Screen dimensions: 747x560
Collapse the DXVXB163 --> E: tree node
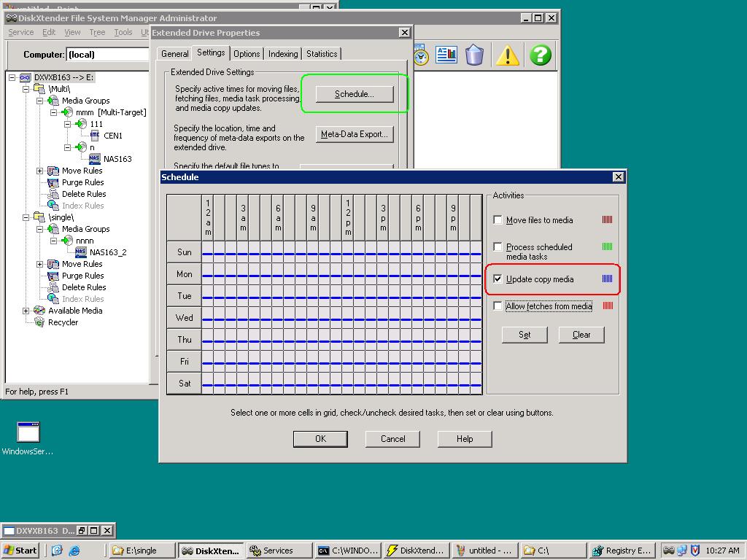[12, 77]
